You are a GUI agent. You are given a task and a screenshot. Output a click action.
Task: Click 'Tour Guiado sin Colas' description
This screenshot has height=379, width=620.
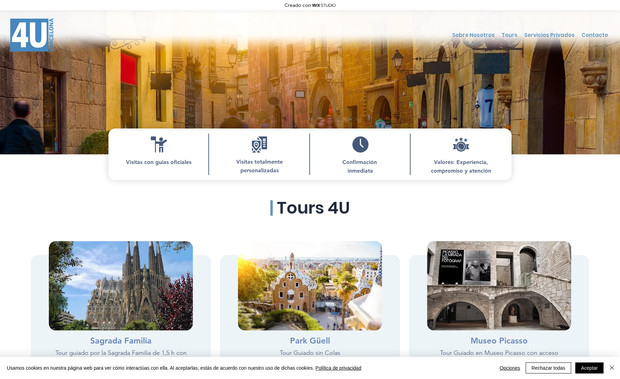(310, 353)
